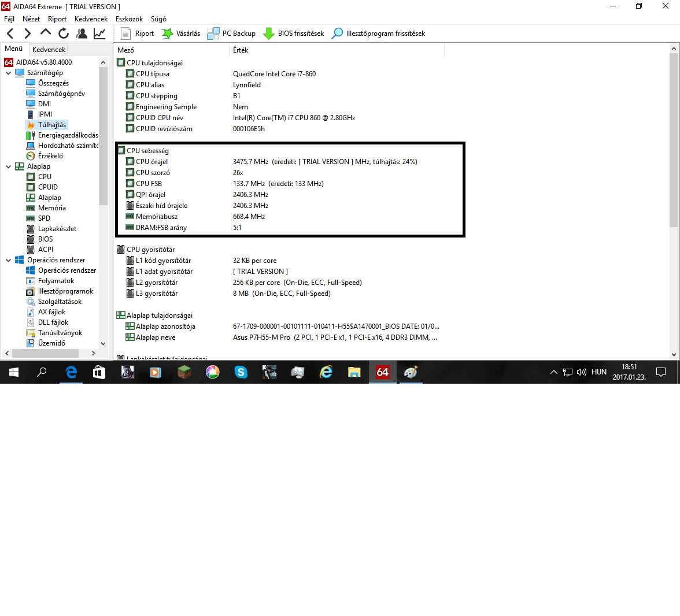Click the Back navigation arrow
Screen dimensions: 680x616
click(10, 34)
